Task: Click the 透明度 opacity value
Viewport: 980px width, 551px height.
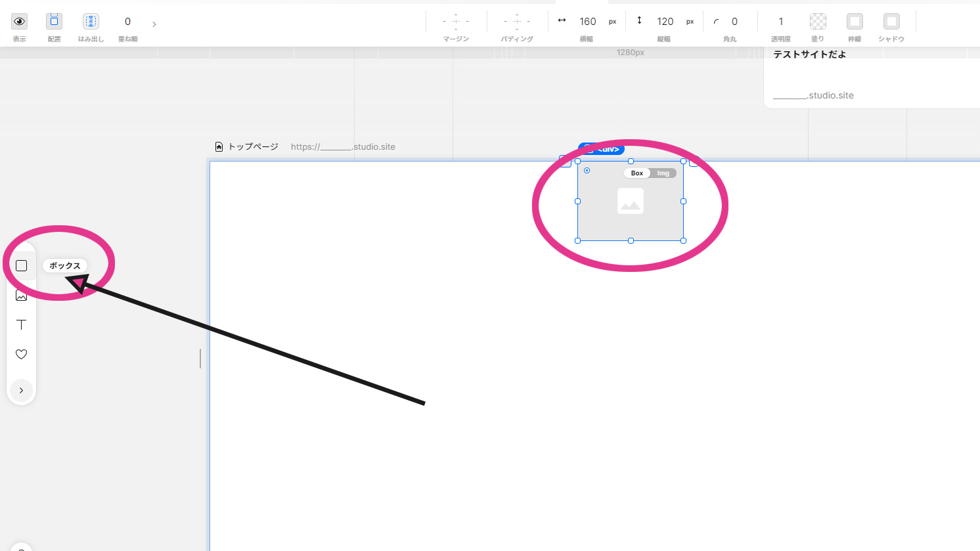Action: (781, 22)
